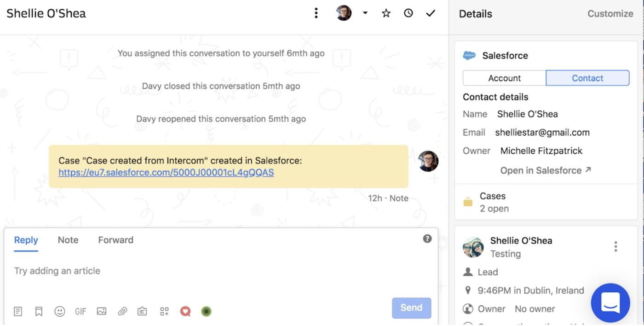644x326 pixels.
Task: Click the email shelliestar@gmail.com
Action: (542, 133)
